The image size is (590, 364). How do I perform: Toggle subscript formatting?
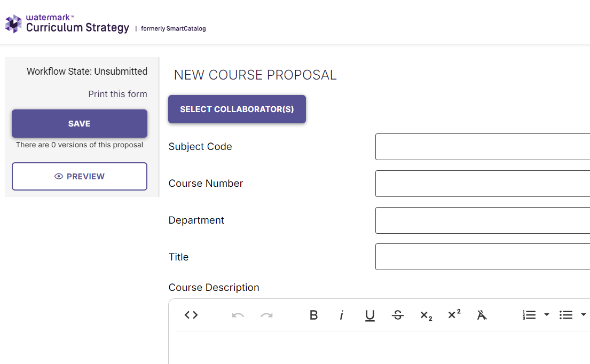pos(426,315)
